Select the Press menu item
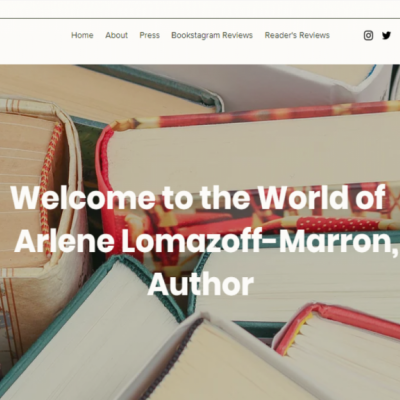The image size is (400, 400). (149, 35)
